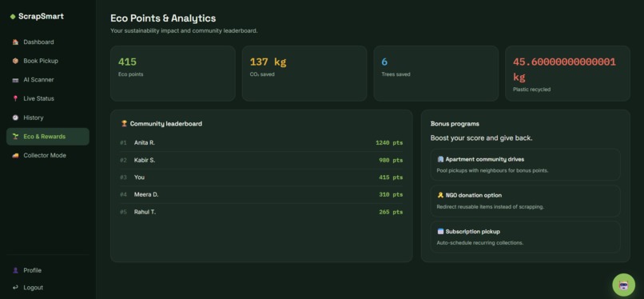
Task: Click the Logout arrow icon
Action: [x=15, y=288]
